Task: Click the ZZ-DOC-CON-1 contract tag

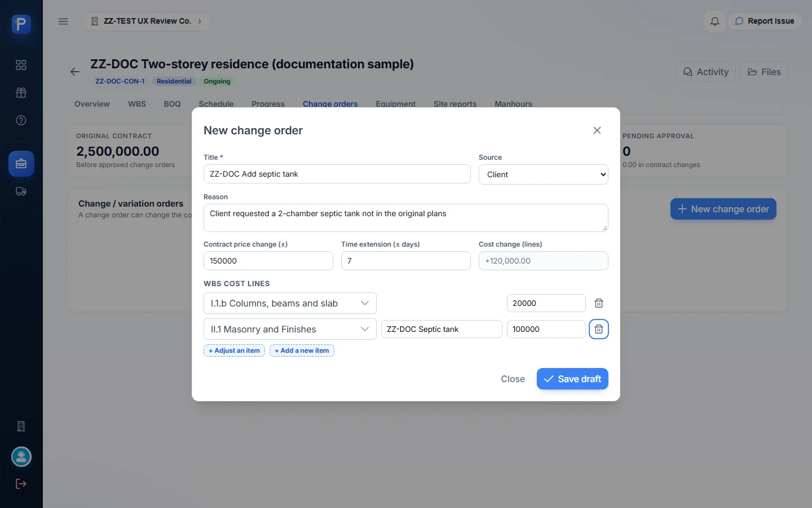Action: [120, 81]
